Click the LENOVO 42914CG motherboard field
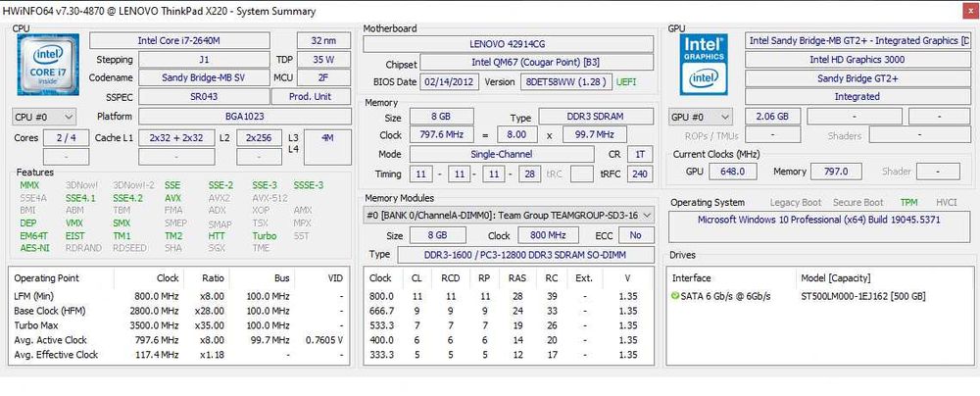This screenshot has width=980, height=396. pos(508,44)
